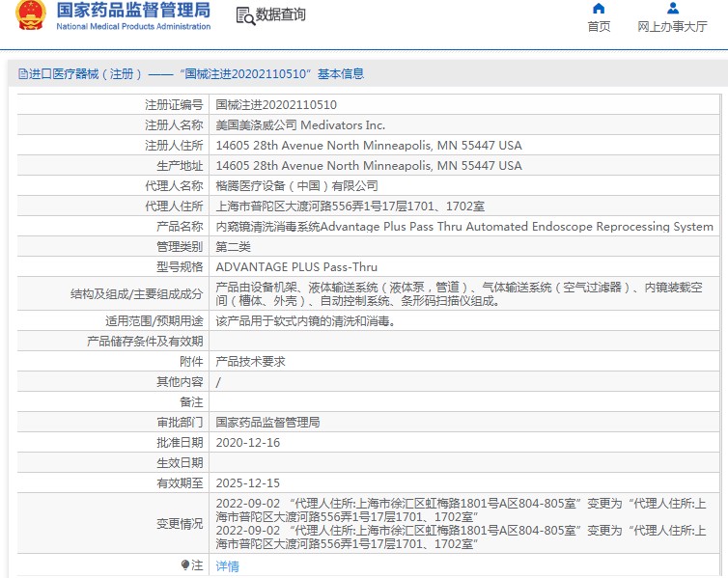The height and width of the screenshot is (578, 728).
Task: Click the 生效日期 row label
Action: (180, 463)
